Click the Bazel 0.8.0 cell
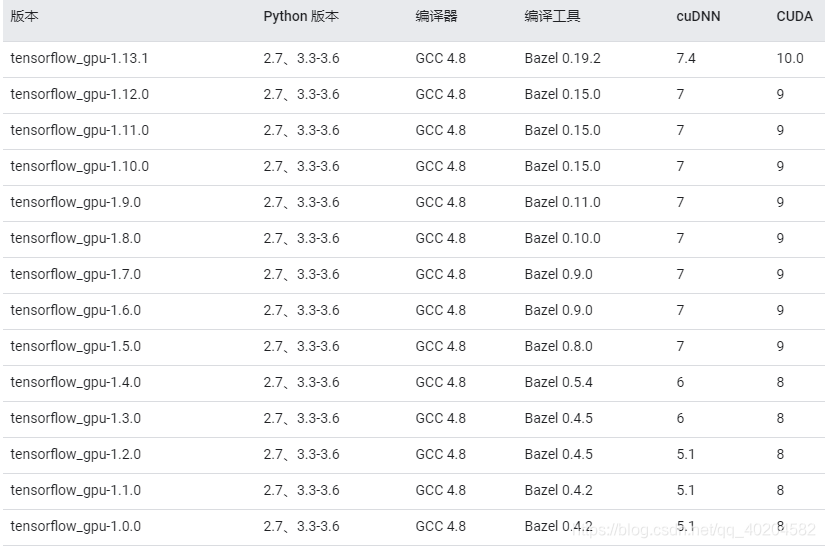 click(558, 347)
